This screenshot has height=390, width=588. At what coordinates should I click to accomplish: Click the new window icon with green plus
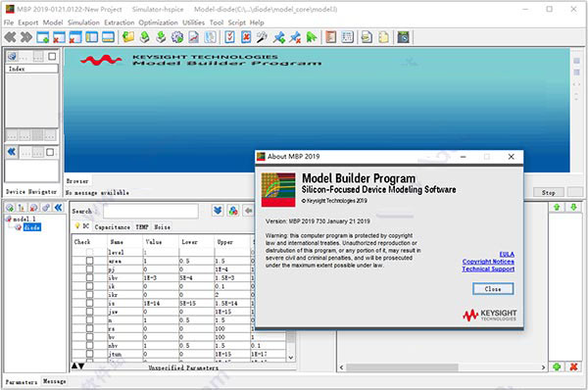tap(42, 37)
